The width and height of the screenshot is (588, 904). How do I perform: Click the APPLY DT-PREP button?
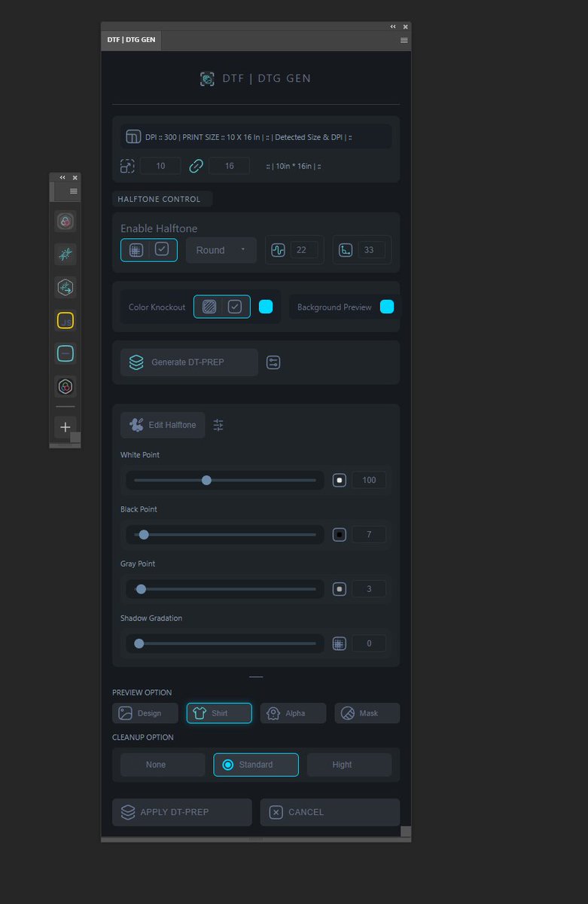point(182,812)
